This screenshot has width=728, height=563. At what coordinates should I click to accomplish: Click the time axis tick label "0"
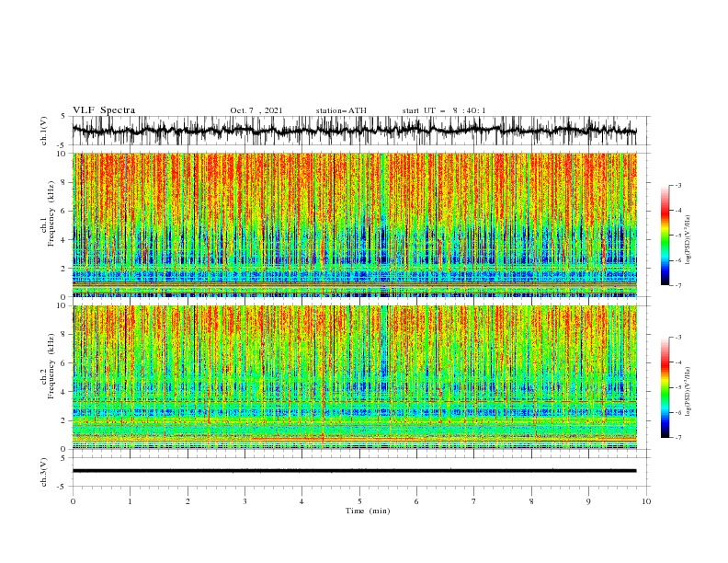(x=73, y=501)
